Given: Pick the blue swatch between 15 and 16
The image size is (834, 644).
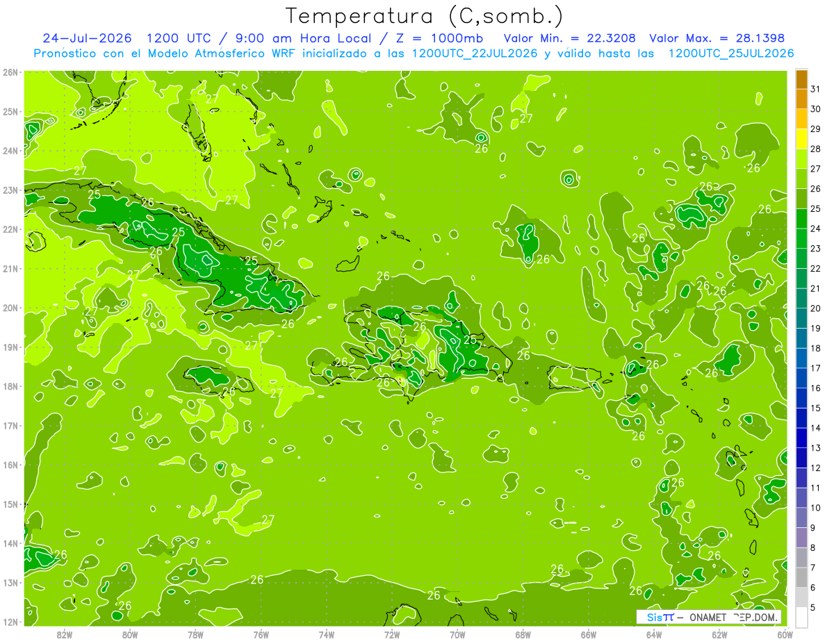Looking at the screenshot, I should coord(801,397).
